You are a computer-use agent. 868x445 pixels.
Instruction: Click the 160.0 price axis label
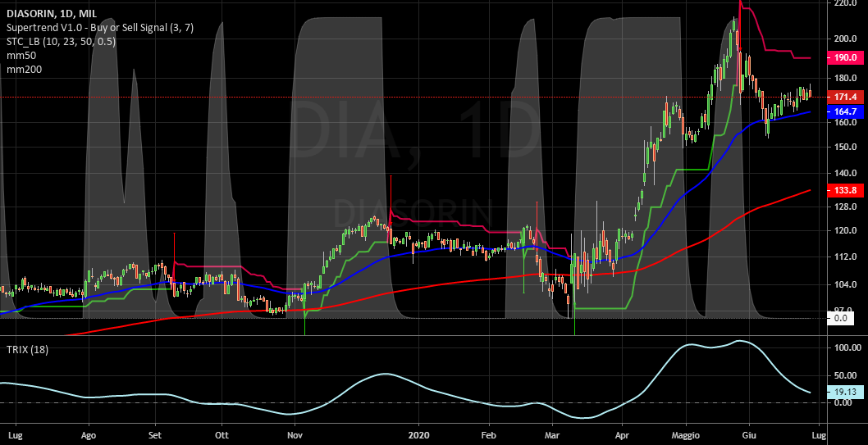point(845,123)
